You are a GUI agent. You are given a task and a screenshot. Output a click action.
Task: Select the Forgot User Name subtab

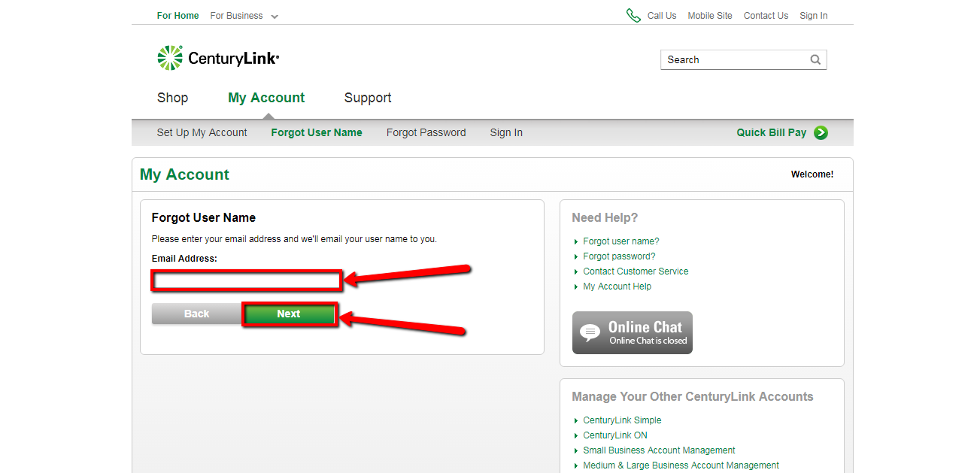317,132
